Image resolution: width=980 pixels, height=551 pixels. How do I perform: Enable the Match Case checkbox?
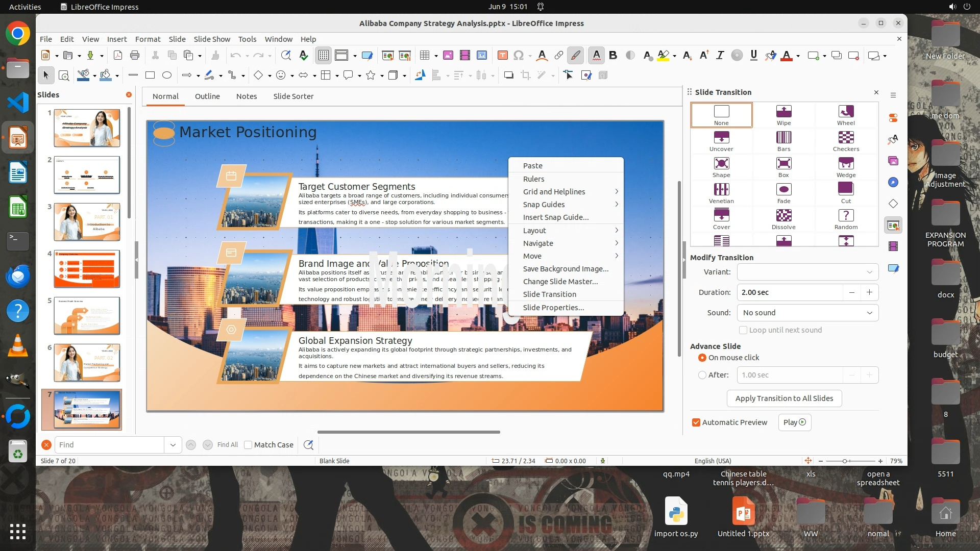pyautogui.click(x=249, y=445)
